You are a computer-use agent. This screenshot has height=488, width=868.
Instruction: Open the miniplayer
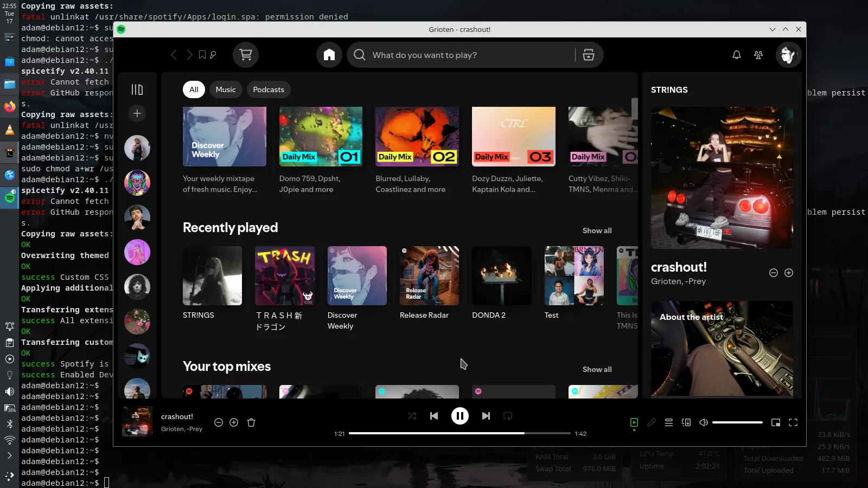click(776, 422)
